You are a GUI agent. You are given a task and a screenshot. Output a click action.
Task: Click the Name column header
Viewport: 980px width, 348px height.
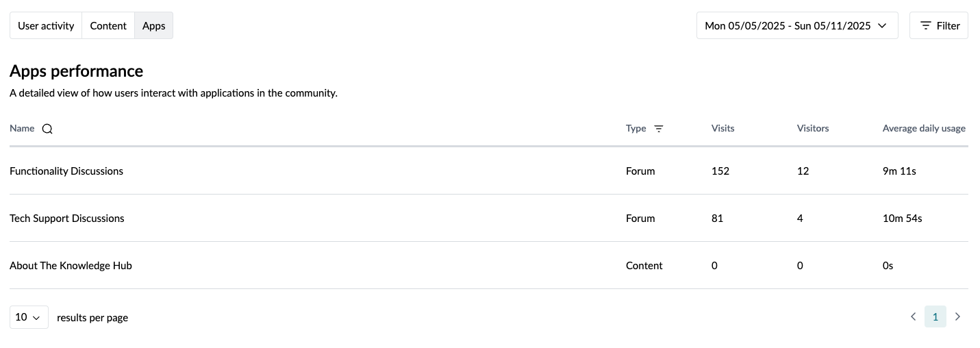coord(22,128)
